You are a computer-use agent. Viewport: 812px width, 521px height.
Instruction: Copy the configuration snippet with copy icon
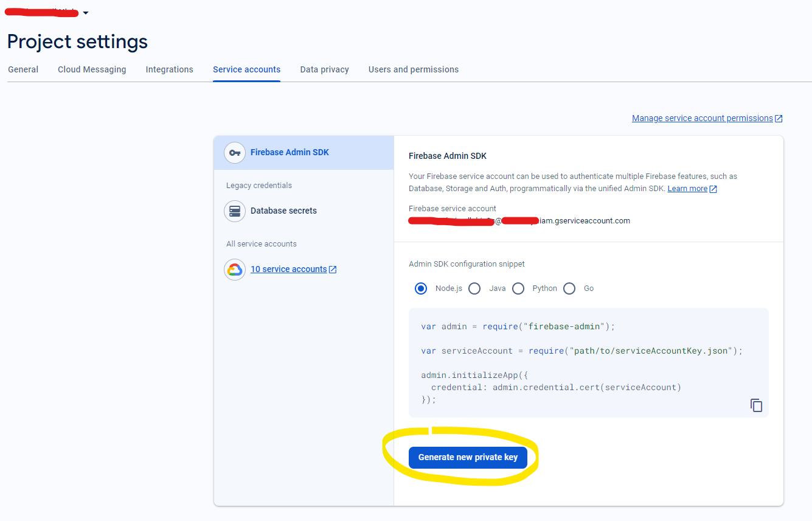[x=756, y=405]
